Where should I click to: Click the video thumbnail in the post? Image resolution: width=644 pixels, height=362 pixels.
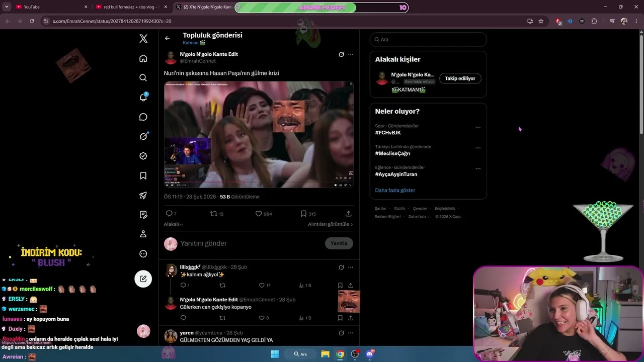[x=259, y=135]
